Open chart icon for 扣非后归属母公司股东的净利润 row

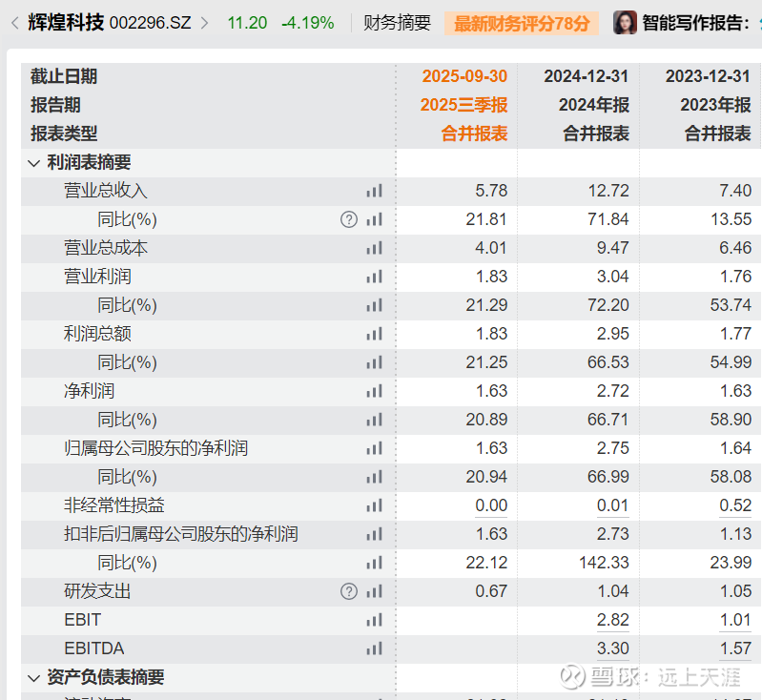[374, 534]
